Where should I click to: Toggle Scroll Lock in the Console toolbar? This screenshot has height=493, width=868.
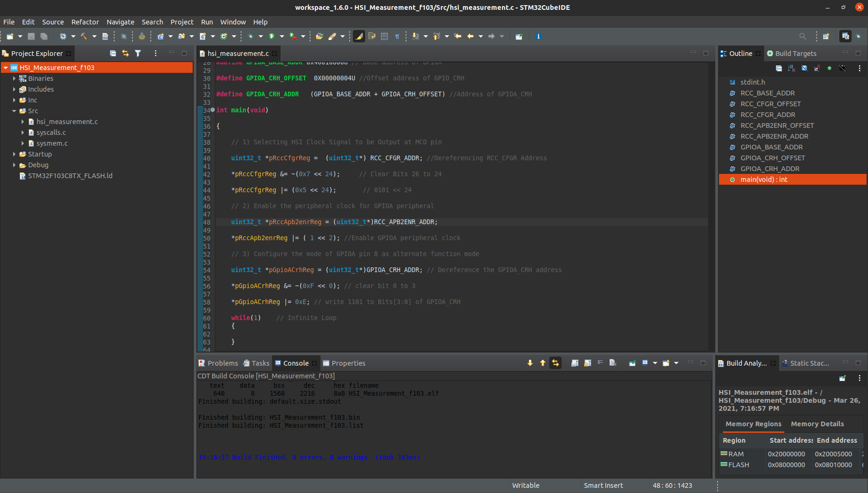point(587,363)
